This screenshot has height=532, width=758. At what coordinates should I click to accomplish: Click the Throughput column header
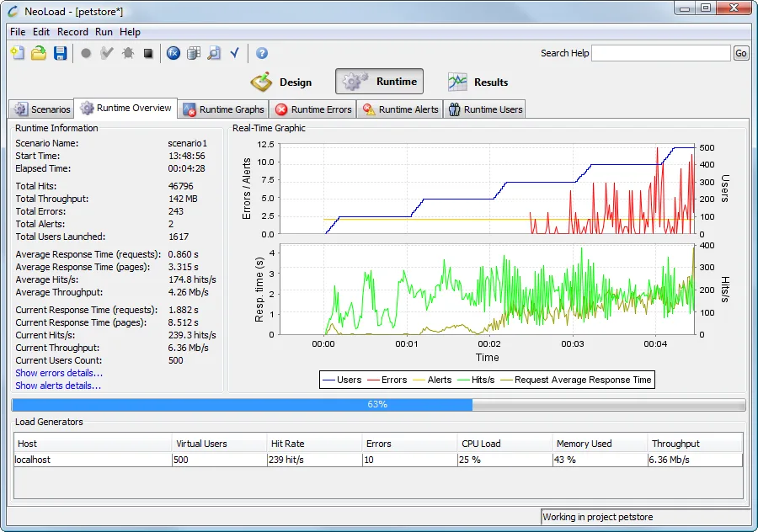click(695, 444)
